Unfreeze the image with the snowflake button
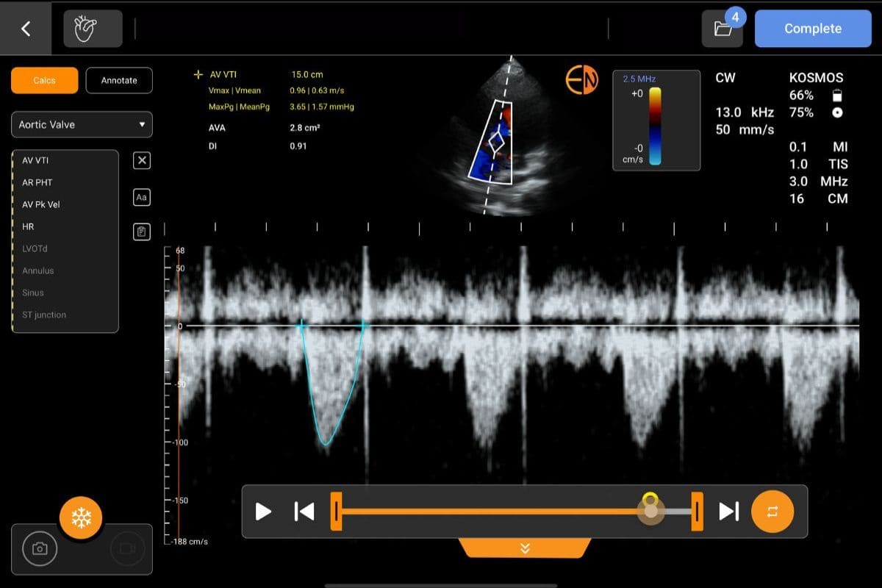The width and height of the screenshot is (882, 588). tap(81, 517)
